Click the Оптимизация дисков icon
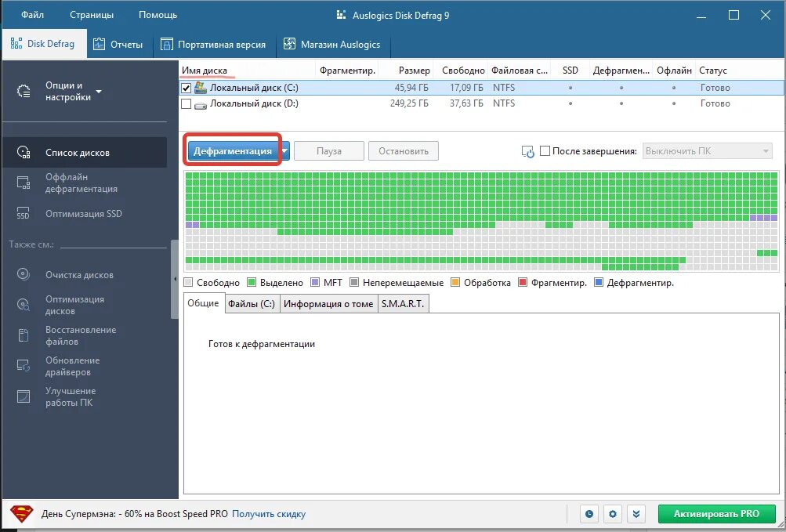The image size is (786, 532). [x=24, y=304]
